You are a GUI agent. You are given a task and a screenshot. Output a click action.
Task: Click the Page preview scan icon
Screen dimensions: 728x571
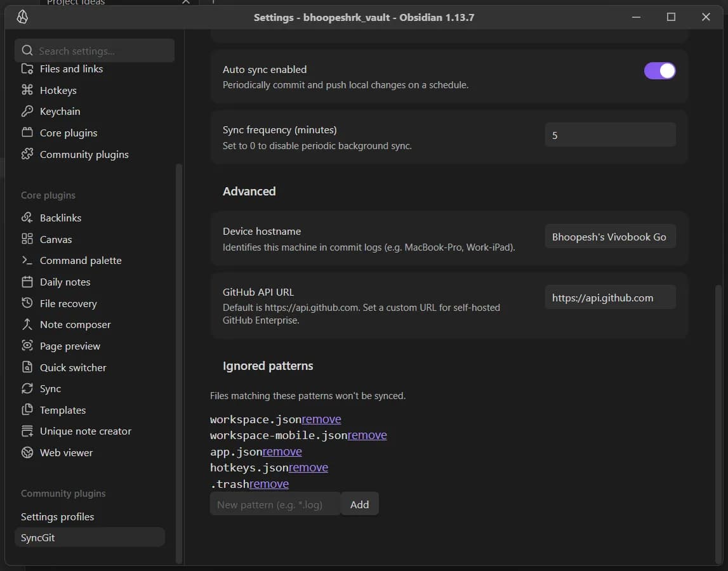point(27,346)
